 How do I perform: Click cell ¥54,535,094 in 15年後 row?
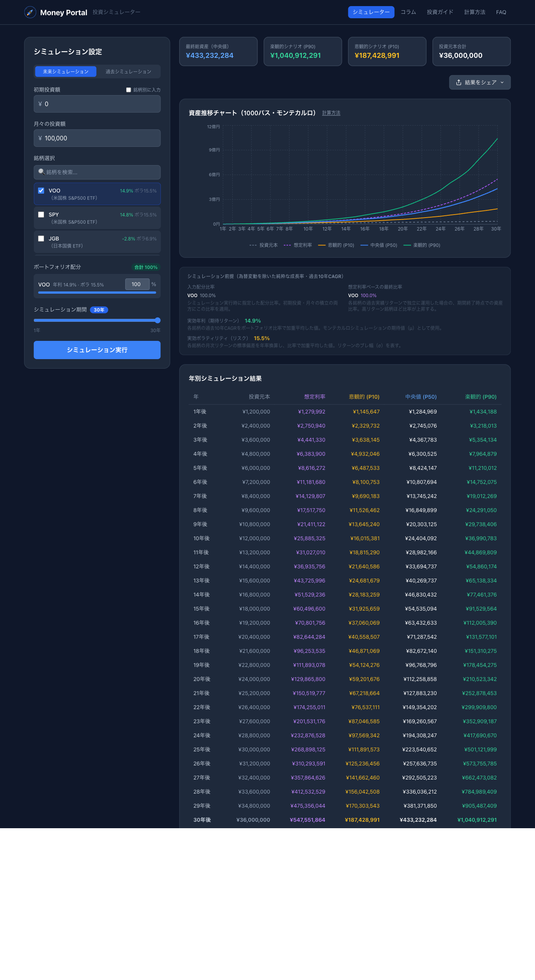pos(421,609)
